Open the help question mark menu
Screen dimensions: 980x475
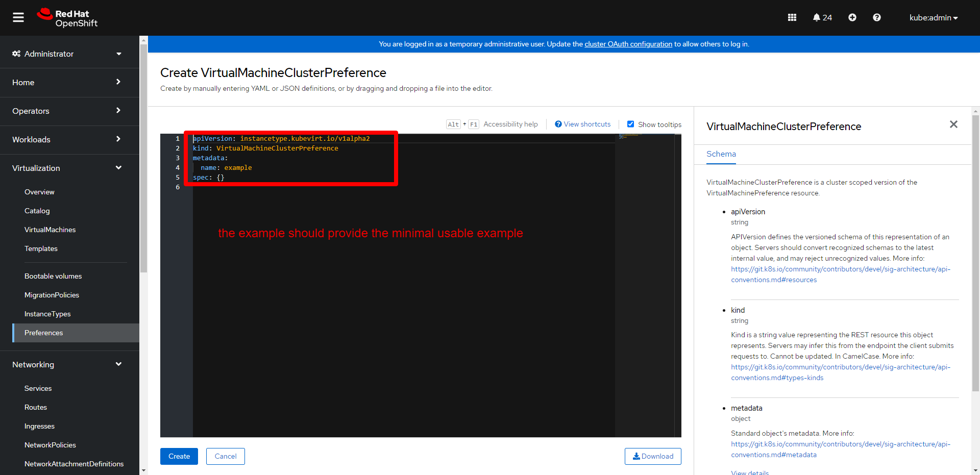(x=877, y=18)
